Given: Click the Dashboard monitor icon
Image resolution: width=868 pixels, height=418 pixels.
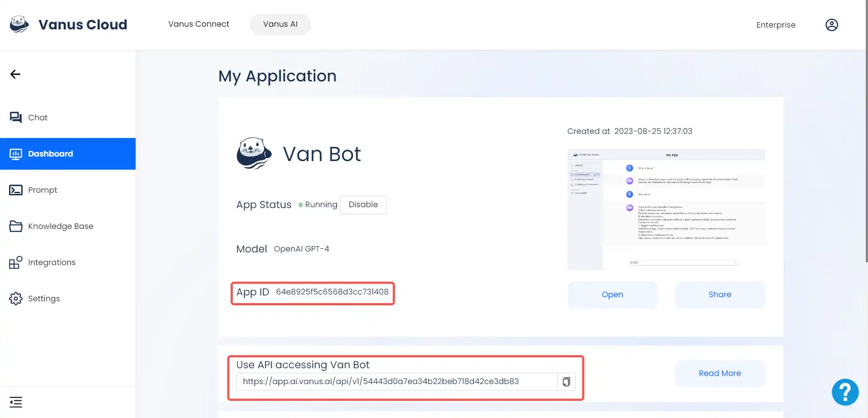Looking at the screenshot, I should click(16, 154).
